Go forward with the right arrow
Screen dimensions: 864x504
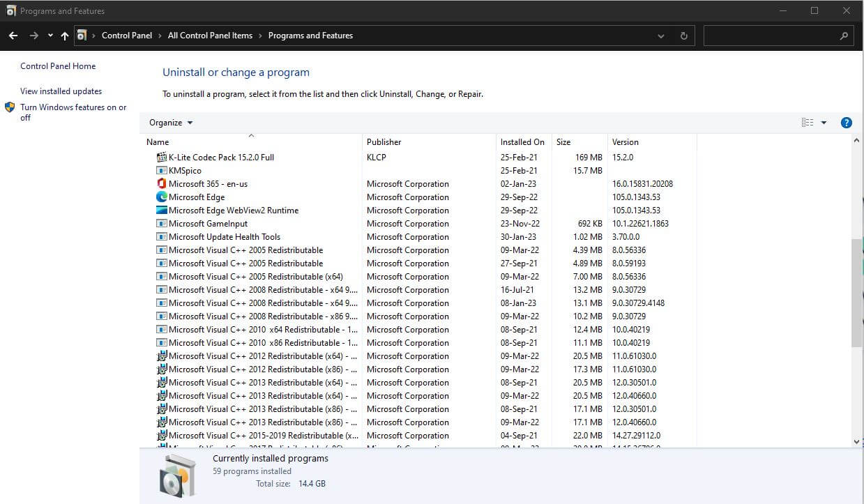point(33,36)
